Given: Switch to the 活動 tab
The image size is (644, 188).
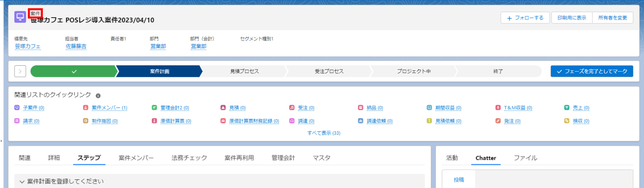Looking at the screenshot, I should tap(452, 158).
